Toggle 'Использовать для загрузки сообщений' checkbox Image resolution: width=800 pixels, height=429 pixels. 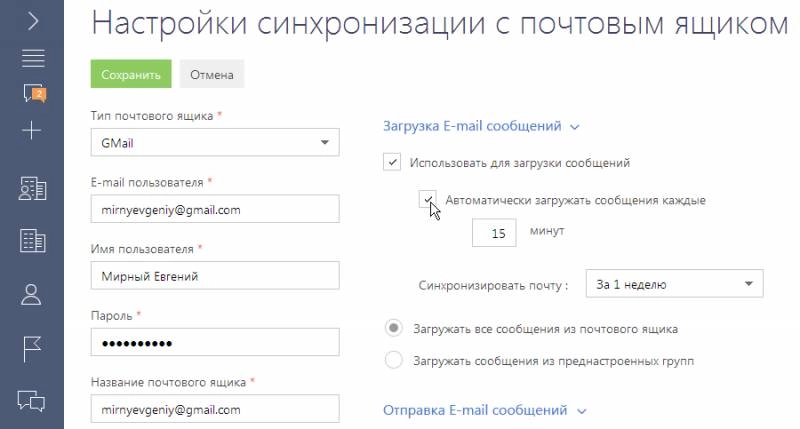pos(392,162)
